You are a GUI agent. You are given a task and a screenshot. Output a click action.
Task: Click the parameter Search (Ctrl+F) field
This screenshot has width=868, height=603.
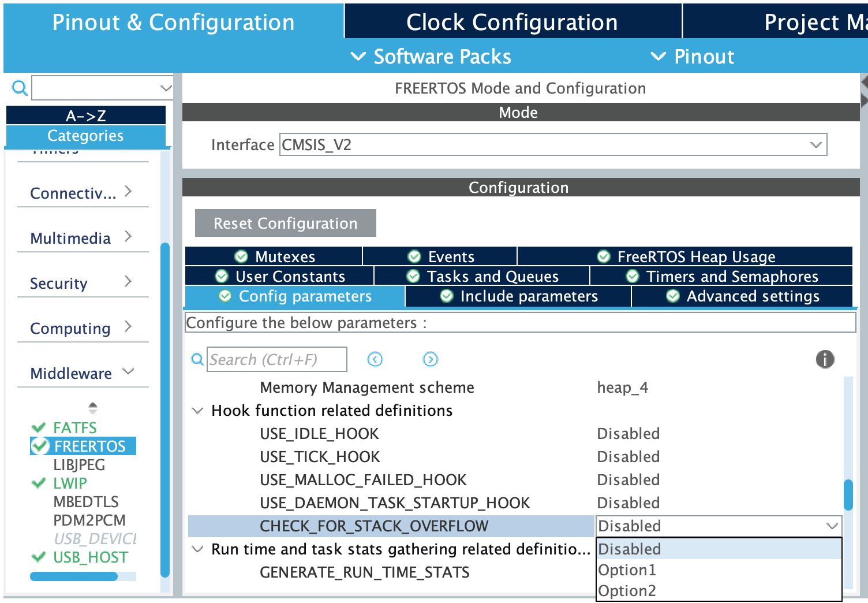point(277,359)
